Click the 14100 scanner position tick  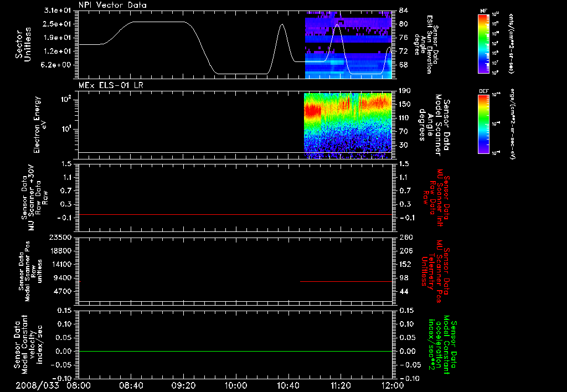[x=60, y=264]
